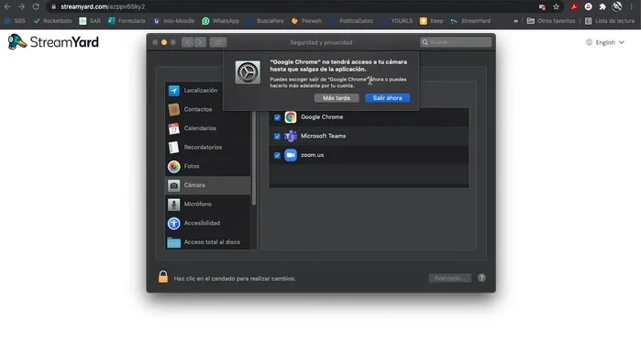Click the Google Chrome app icon

coord(291,117)
